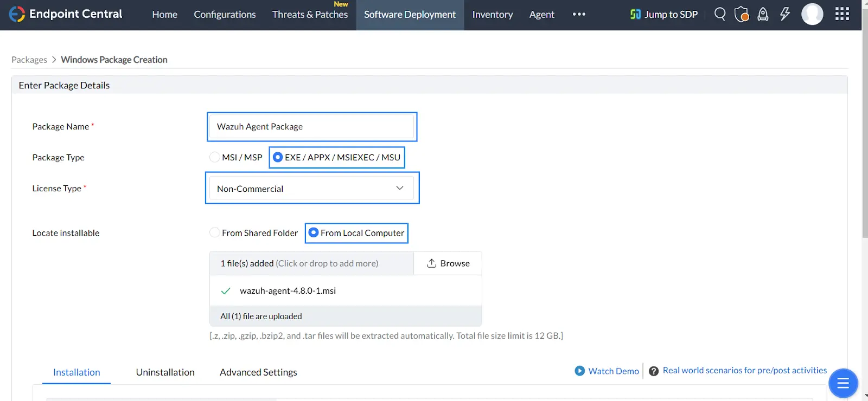Open Threats & Patches module
Viewport: 868px width, 401px height.
click(x=310, y=15)
